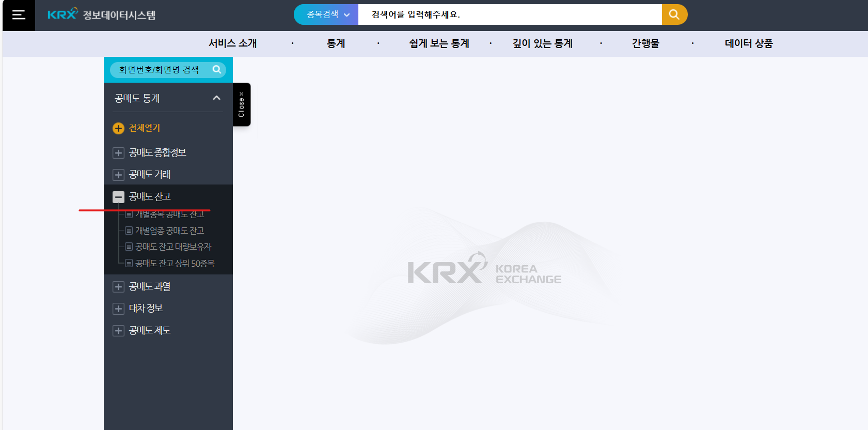Image resolution: width=868 pixels, height=430 pixels.
Task: Open the 데이터 상품 menu
Action: [749, 43]
